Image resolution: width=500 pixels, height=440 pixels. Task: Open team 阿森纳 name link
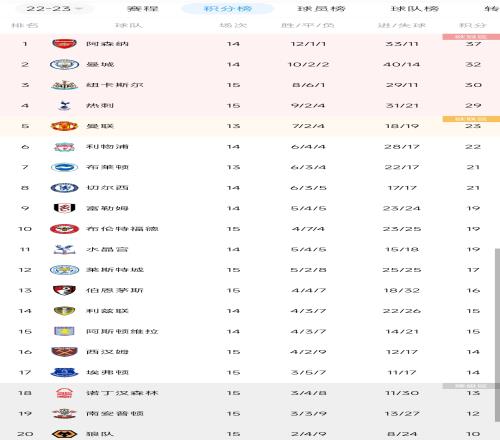(107, 44)
